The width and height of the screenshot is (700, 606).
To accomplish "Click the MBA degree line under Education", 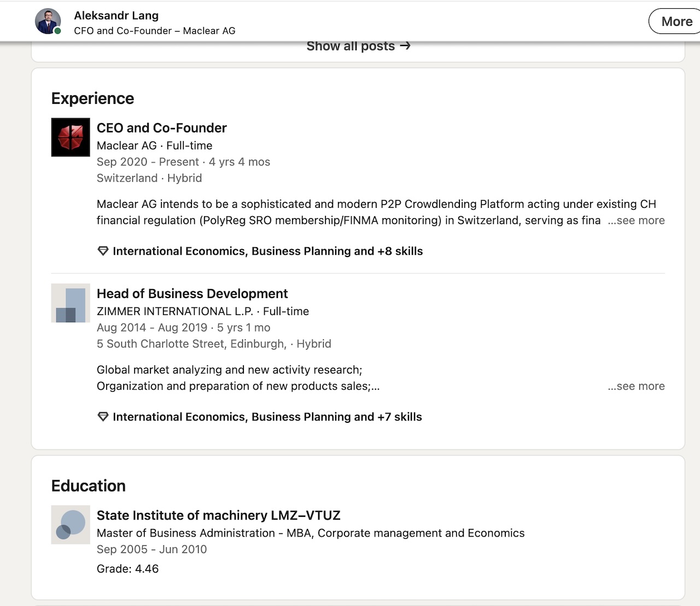I will coord(310,533).
